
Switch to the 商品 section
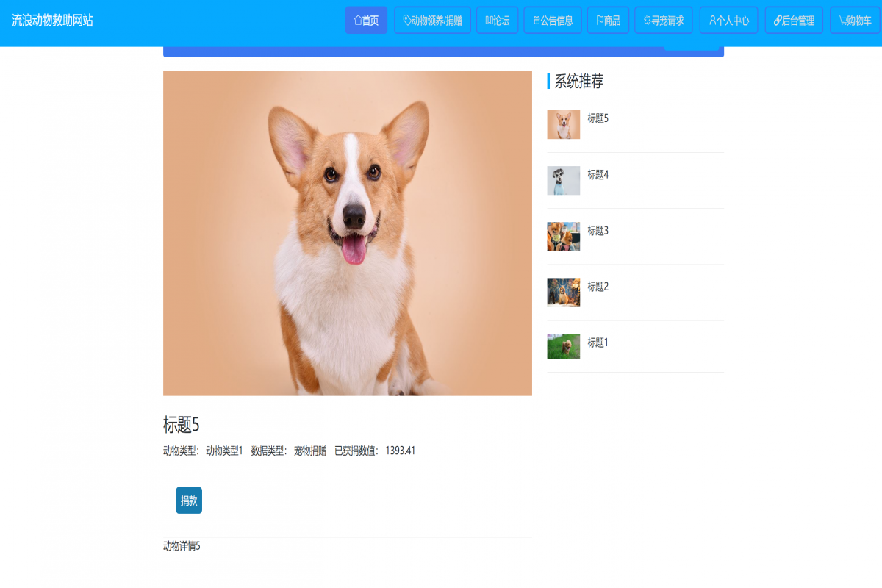pyautogui.click(x=608, y=20)
